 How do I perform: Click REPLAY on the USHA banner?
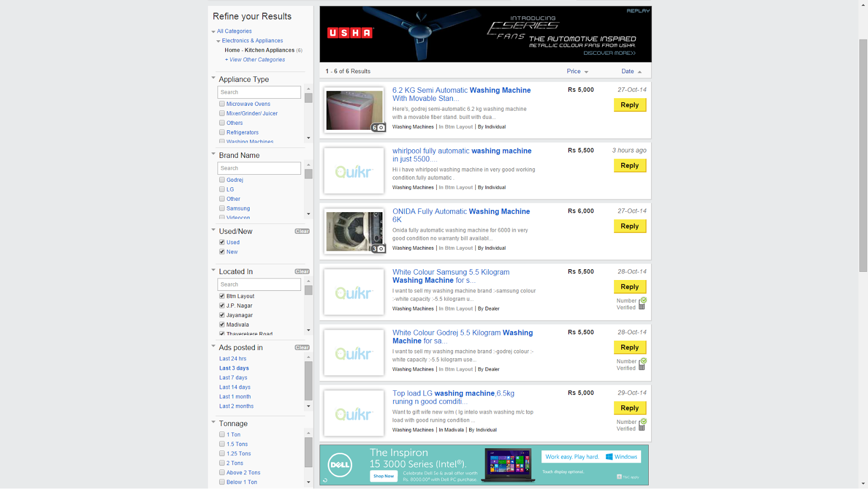tap(638, 11)
